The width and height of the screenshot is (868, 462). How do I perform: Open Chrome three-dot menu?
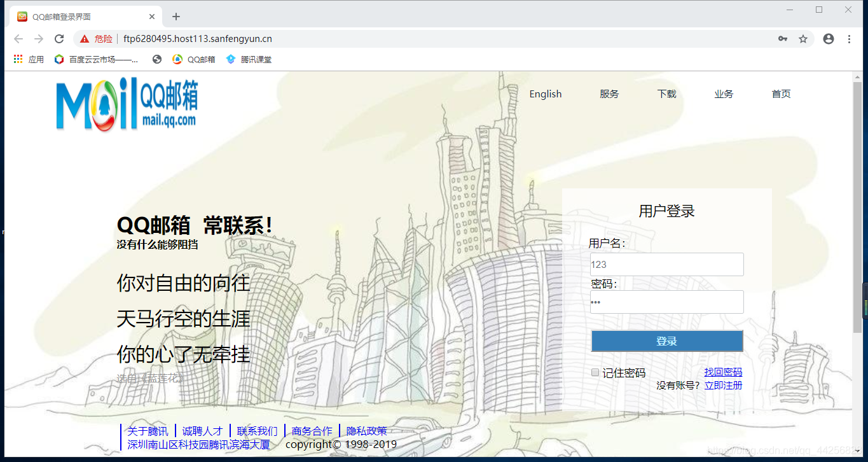849,39
